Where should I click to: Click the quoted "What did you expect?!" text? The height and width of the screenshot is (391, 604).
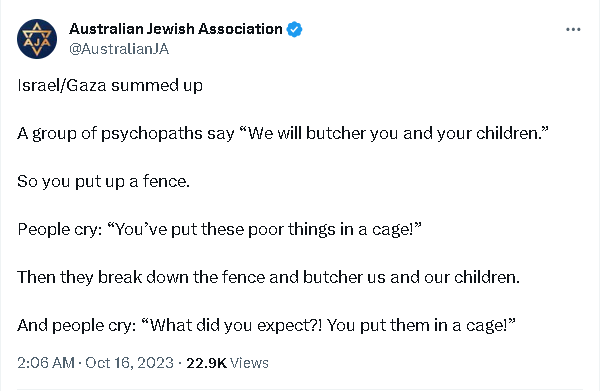coord(232,326)
